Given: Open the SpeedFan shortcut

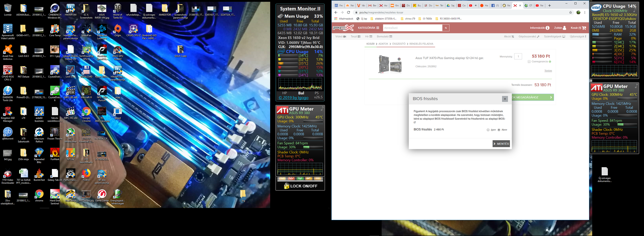Looking at the screenshot, I should (x=86, y=31).
